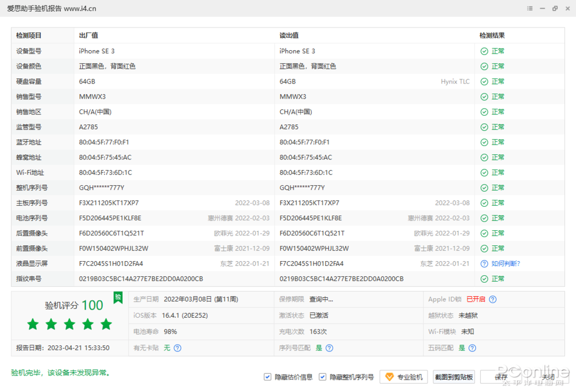Click the red 已开启 Apple ID status
Screen dimensions: 576x392
tap(476, 299)
